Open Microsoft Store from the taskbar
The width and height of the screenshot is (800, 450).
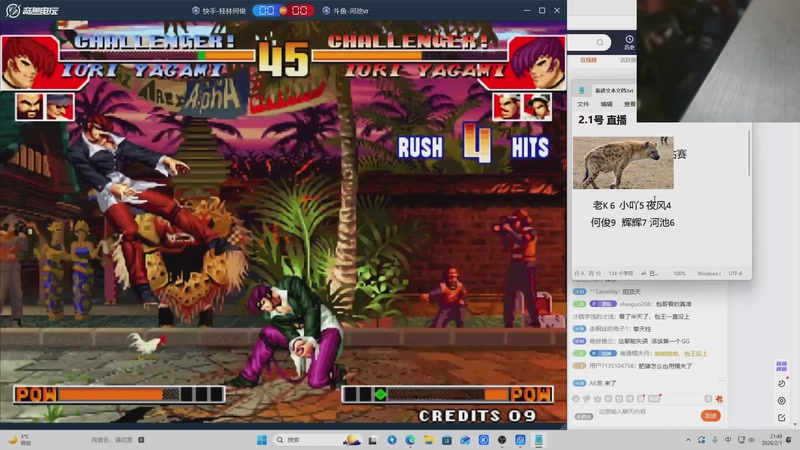(x=447, y=440)
